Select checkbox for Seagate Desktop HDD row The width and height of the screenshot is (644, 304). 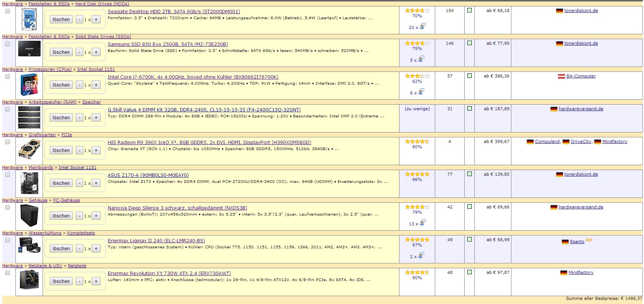7,11
